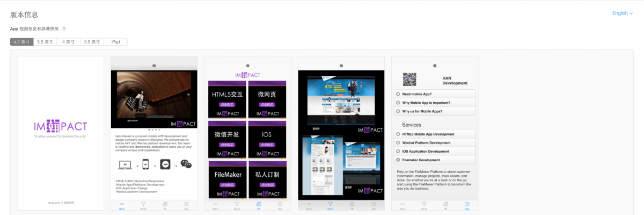The image size is (644, 215).
Task: Switch to the 5.5 英寸 tab
Action: click(45, 42)
